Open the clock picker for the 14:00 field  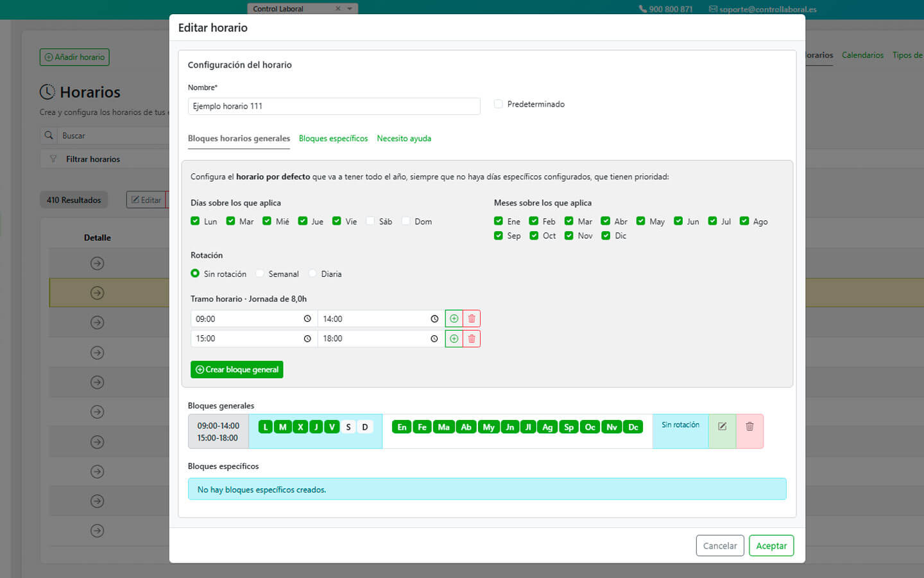[x=434, y=319]
